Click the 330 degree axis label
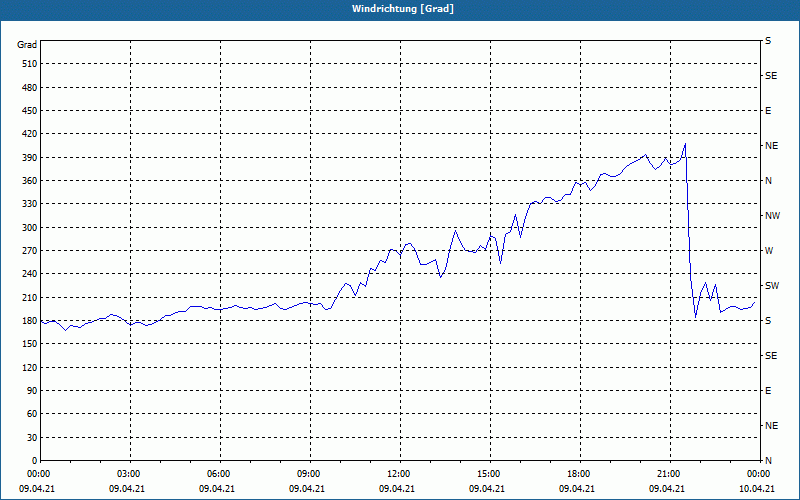The image size is (800, 500). click(30, 204)
